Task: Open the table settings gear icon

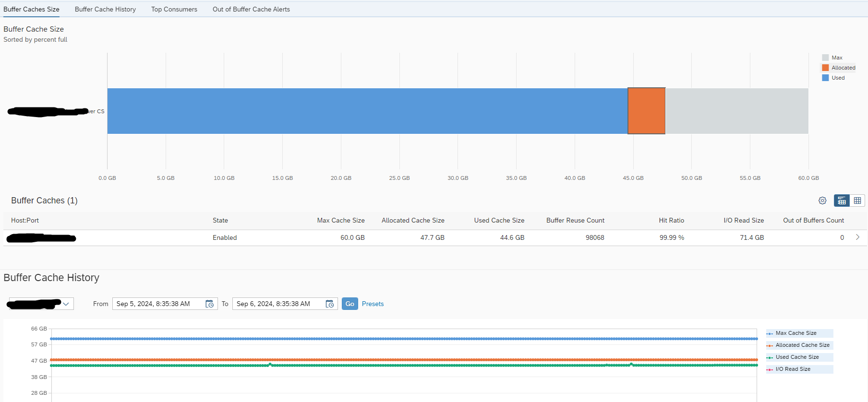Action: coord(822,201)
